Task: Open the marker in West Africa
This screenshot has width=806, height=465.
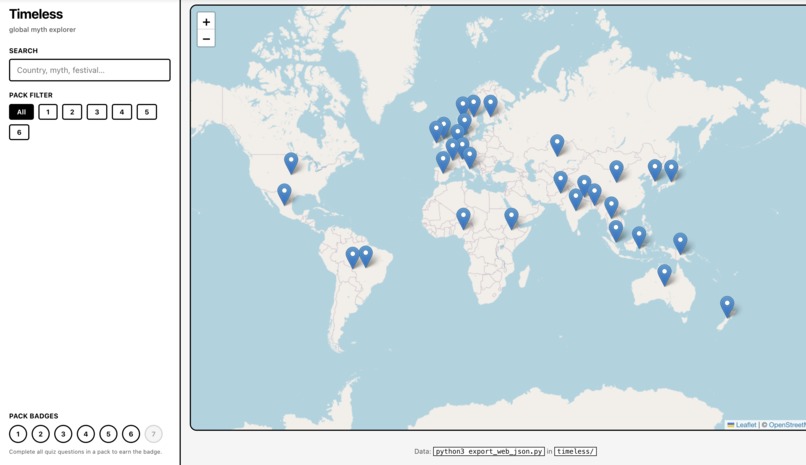Action: [463, 218]
